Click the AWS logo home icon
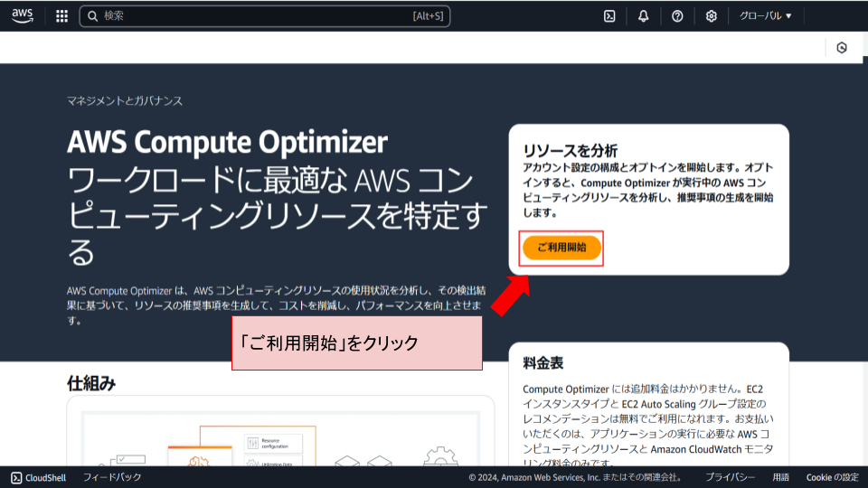The image size is (868, 488). click(x=22, y=16)
